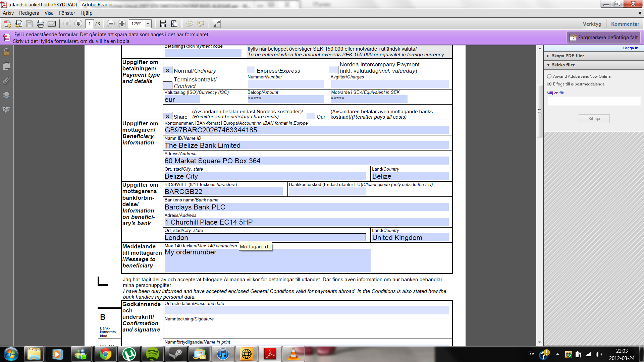Open the Arkiv menu
This screenshot has width=644, height=362.
click(8, 13)
